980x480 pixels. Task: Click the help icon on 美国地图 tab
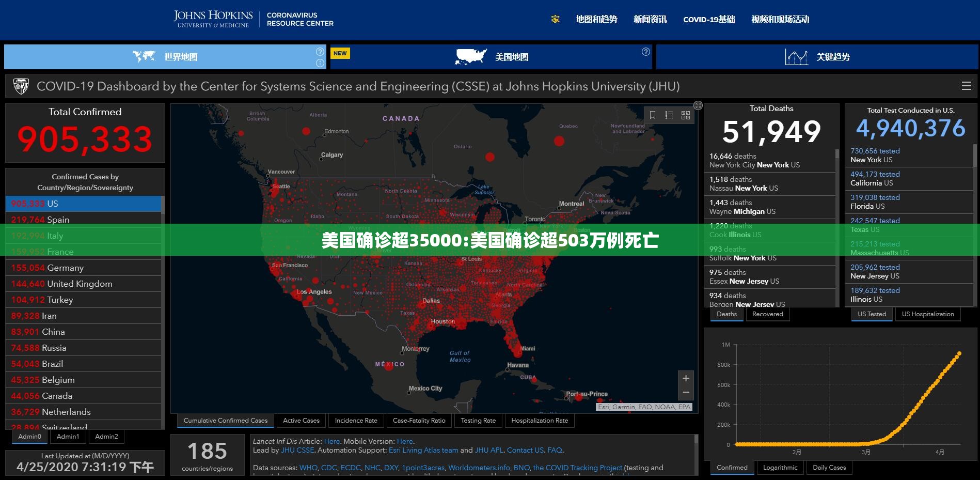pos(646,52)
